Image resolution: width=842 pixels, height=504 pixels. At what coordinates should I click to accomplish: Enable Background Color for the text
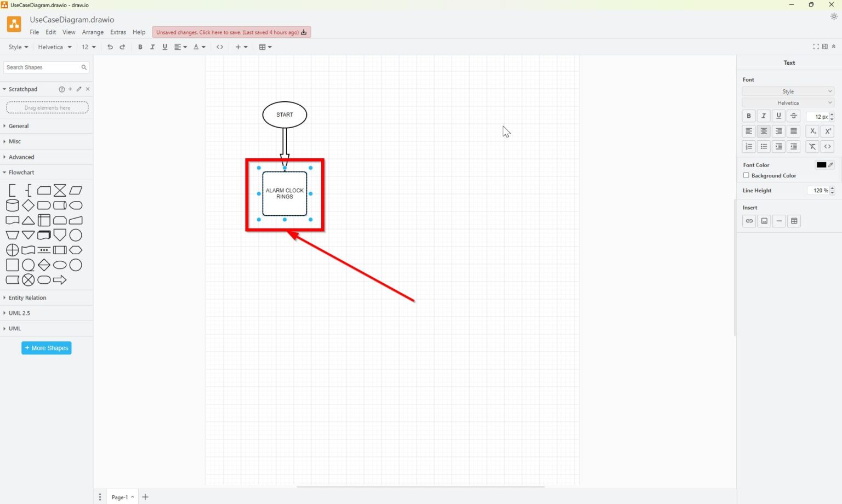pyautogui.click(x=746, y=175)
